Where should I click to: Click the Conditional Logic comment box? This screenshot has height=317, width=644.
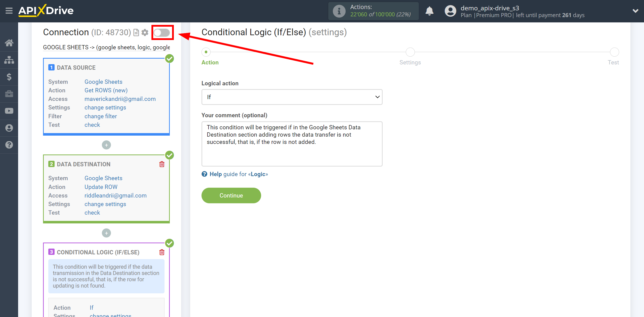coord(106,276)
